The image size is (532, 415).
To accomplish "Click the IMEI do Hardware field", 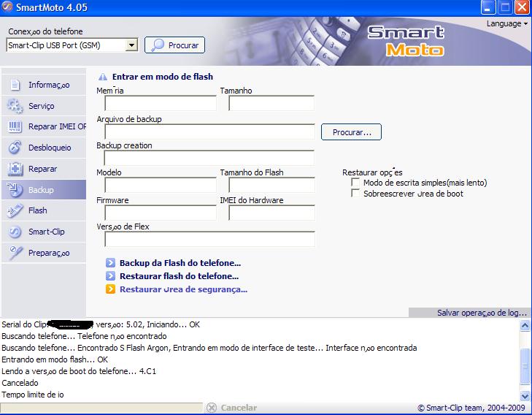I will tap(271, 213).
